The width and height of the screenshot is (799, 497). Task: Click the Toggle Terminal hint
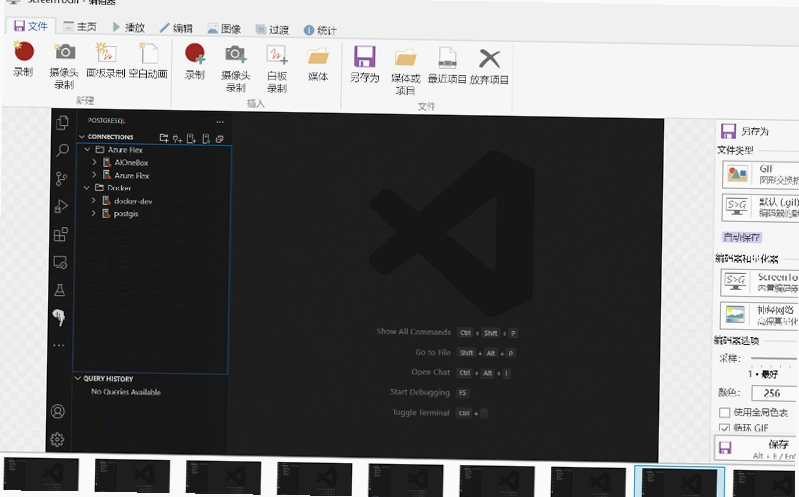point(421,412)
